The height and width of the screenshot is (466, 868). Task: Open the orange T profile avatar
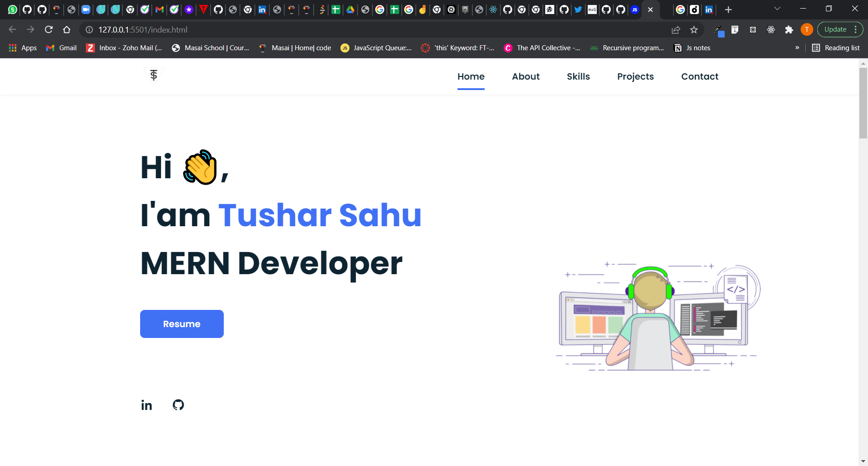pos(807,30)
